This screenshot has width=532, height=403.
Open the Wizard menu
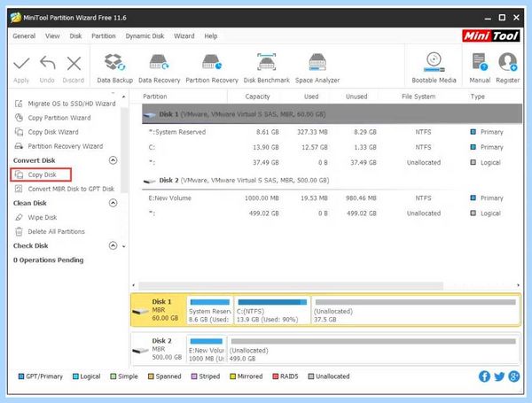(x=184, y=36)
